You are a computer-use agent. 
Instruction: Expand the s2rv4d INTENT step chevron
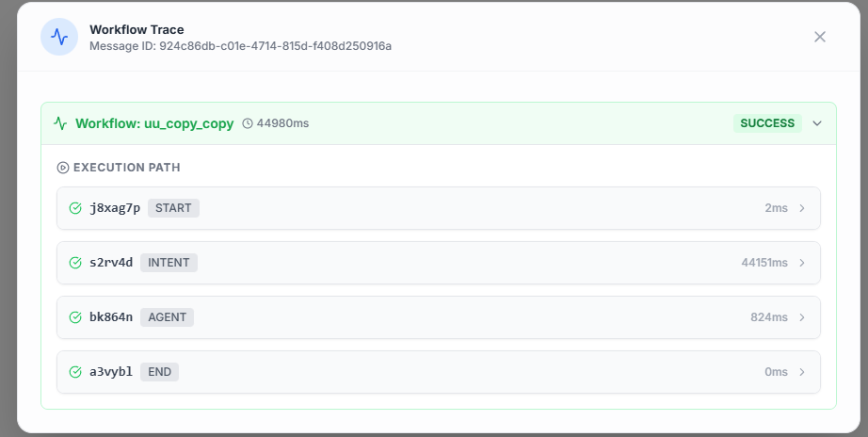802,263
